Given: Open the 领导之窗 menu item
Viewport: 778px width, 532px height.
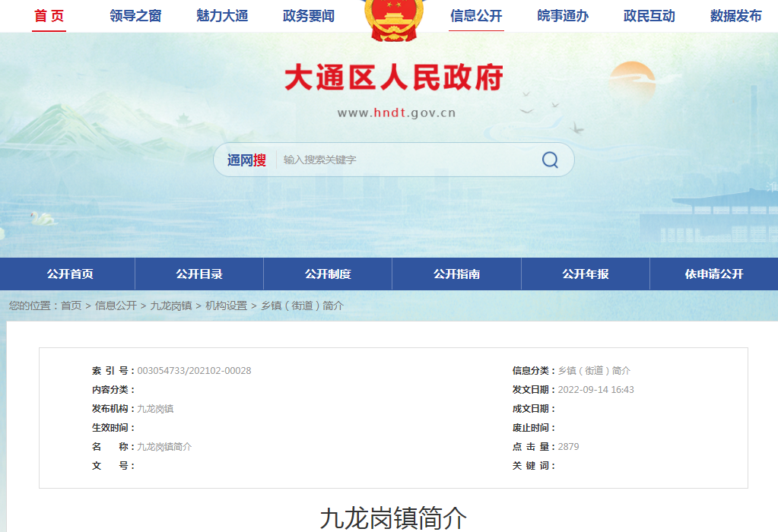Looking at the screenshot, I should click(135, 16).
